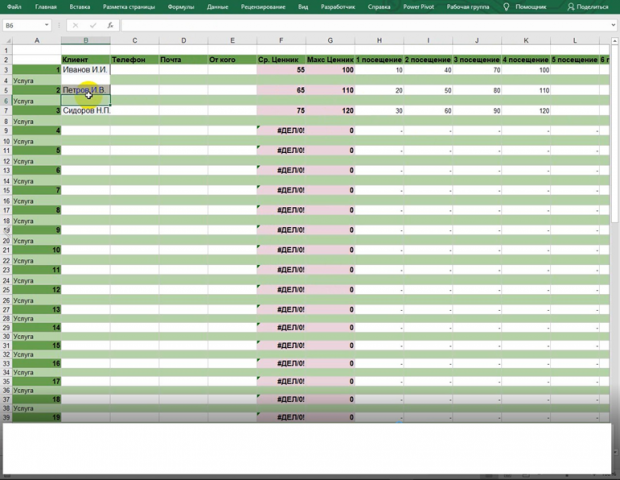Click the Телефон header cell
Image resolution: width=620 pixels, height=480 pixels.
135,60
